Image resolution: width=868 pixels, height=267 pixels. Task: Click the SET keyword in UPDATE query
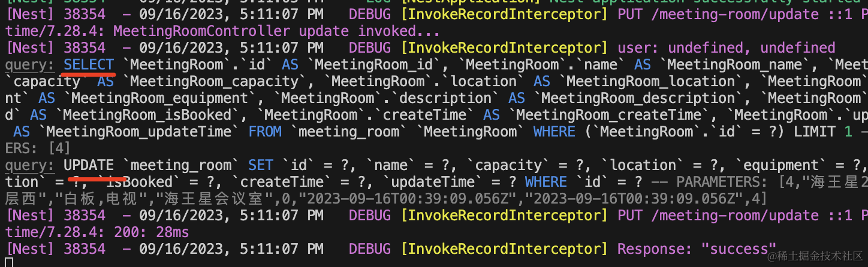pyautogui.click(x=261, y=165)
